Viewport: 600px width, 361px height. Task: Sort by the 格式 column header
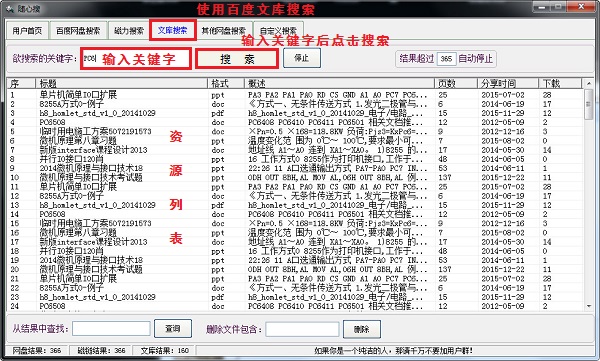coord(226,83)
